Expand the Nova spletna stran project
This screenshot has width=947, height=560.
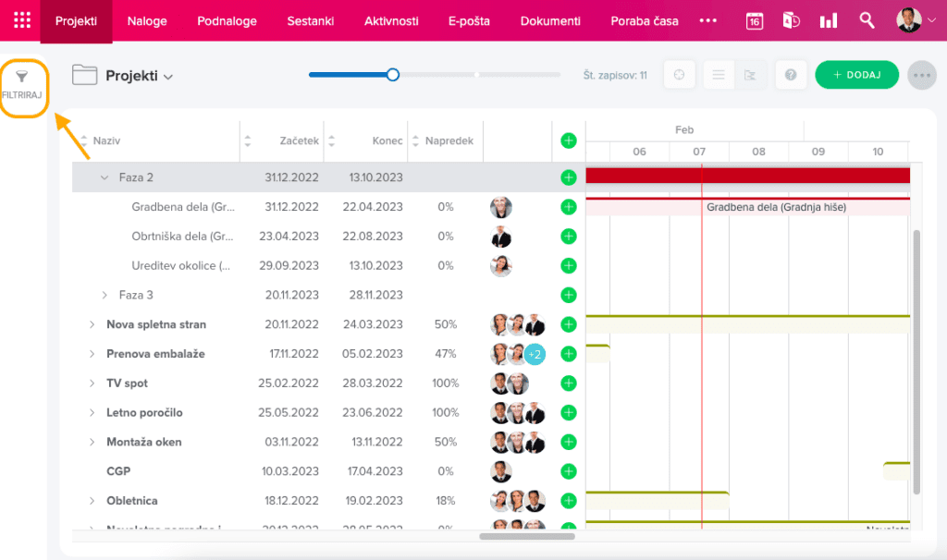pyautogui.click(x=92, y=324)
